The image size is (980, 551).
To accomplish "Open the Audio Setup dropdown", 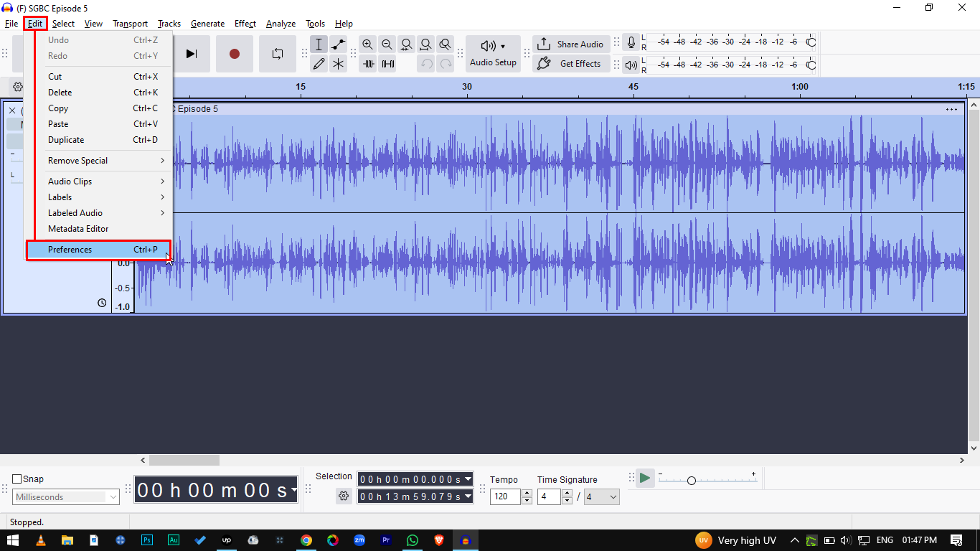I will (493, 54).
